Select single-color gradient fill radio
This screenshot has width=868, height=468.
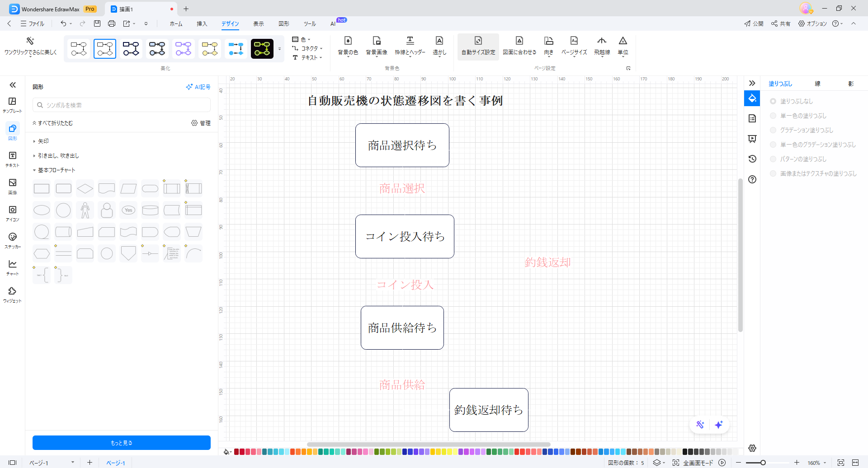point(773,145)
